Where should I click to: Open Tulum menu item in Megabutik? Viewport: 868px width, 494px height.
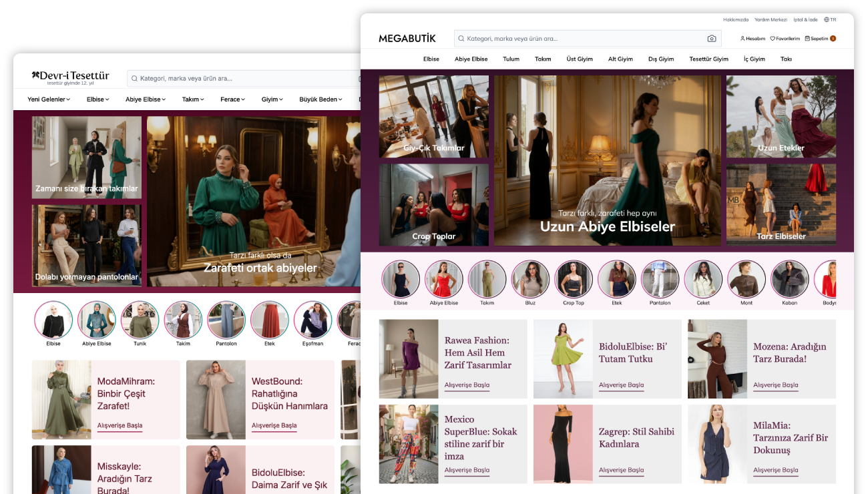[x=511, y=59]
